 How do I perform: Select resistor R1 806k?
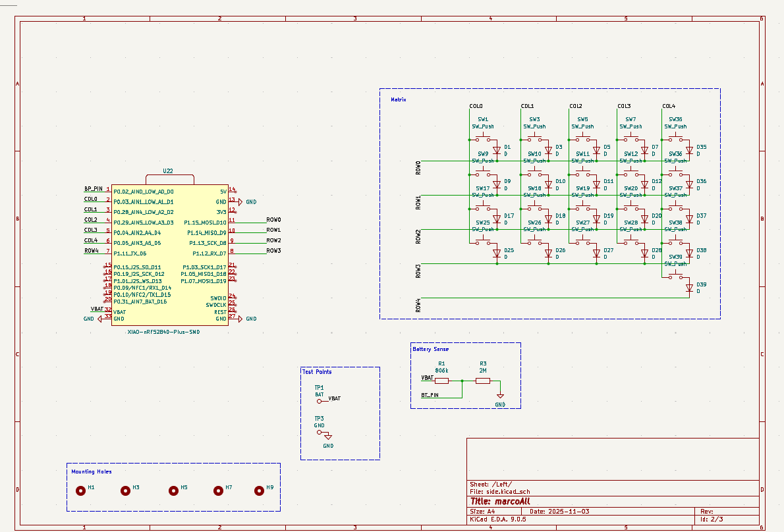click(x=441, y=381)
